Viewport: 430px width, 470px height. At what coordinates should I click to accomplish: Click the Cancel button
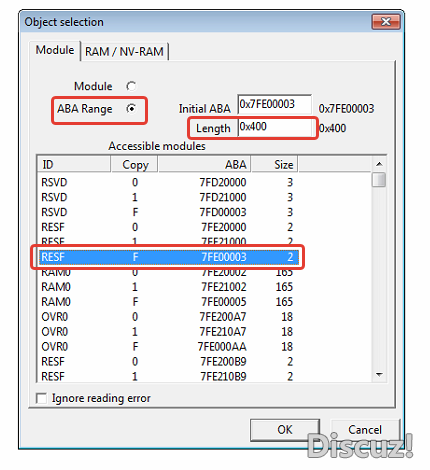[x=365, y=430]
